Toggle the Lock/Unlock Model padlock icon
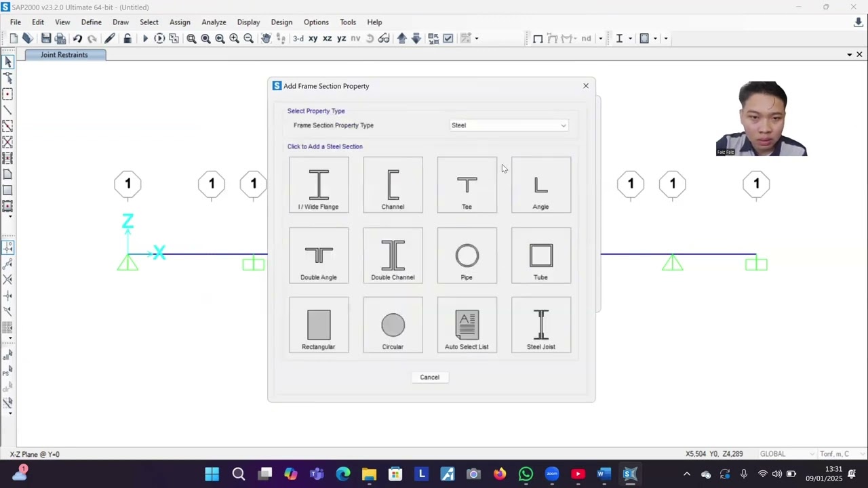Viewport: 868px width, 488px height. 127,39
